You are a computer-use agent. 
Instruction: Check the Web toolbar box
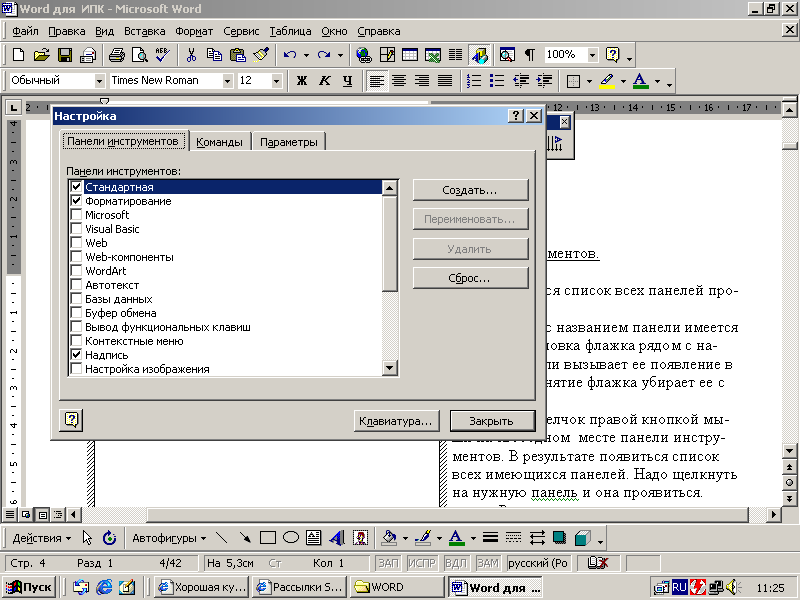(76, 243)
